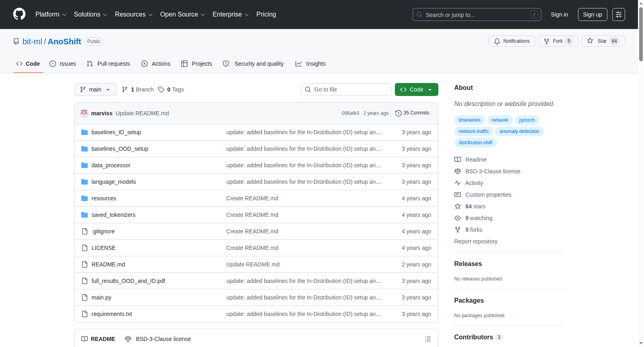The height and width of the screenshot is (347, 644).
Task: Open the main branch selector dropdown
Action: pyautogui.click(x=95, y=89)
